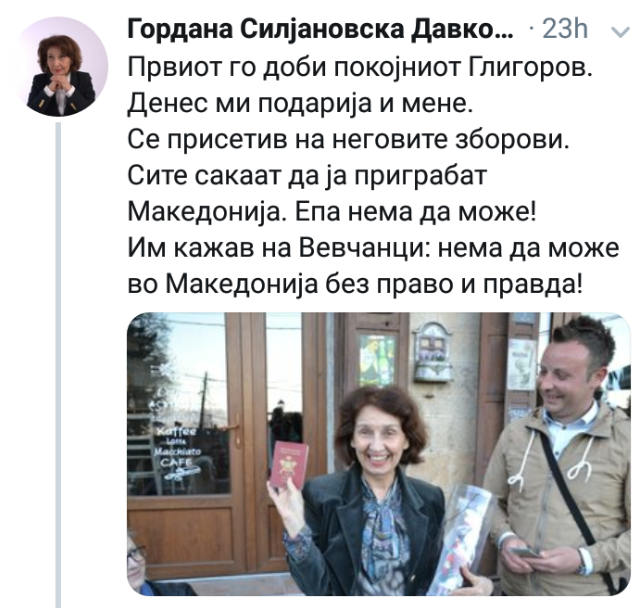Image resolution: width=640 pixels, height=608 pixels.
Task: Select the text line 'Денес ми подарија и мене.'
Action: pyautogui.click(x=300, y=104)
